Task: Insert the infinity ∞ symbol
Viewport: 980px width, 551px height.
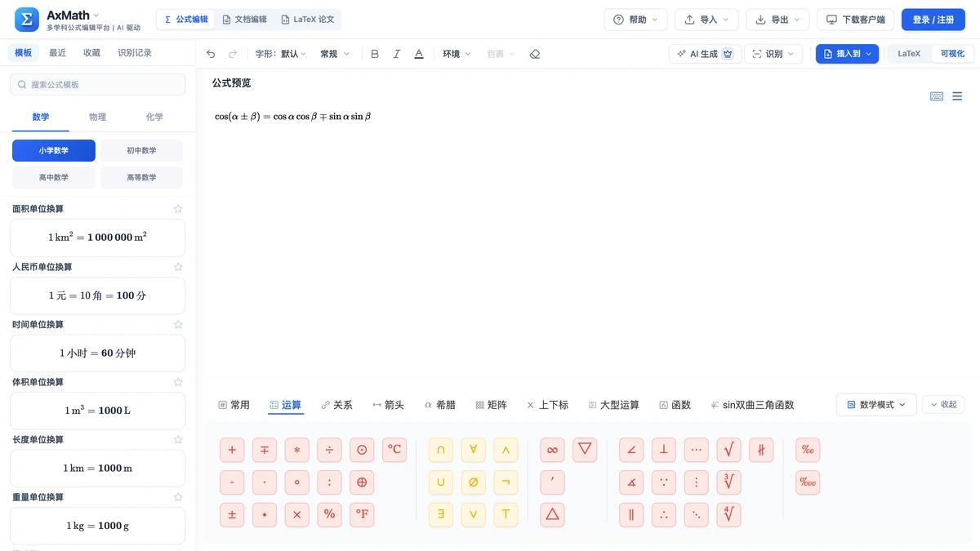Action: (552, 450)
